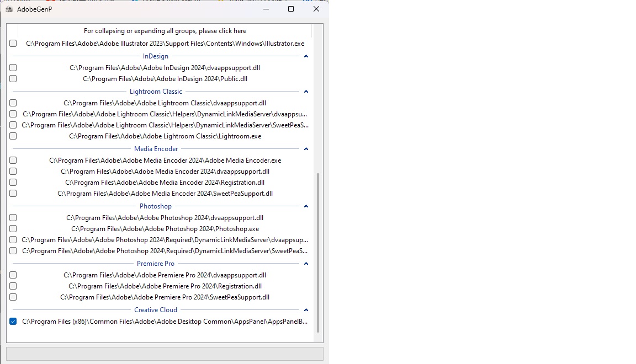Collapse the Premiere Pro group arrow
Screen dimensions: 636x364
tap(306, 264)
